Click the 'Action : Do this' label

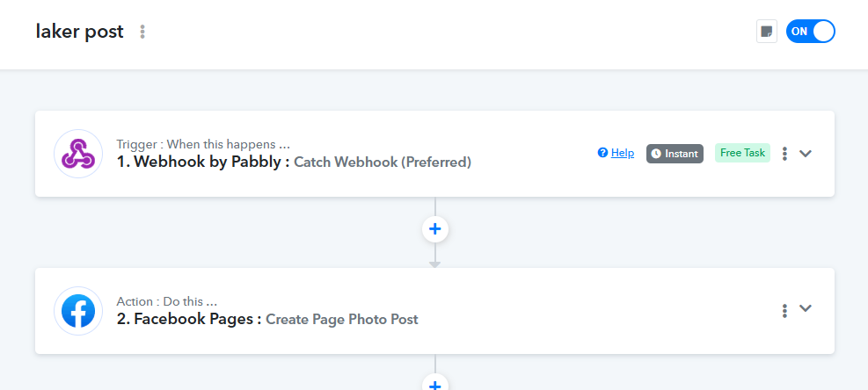(166, 301)
